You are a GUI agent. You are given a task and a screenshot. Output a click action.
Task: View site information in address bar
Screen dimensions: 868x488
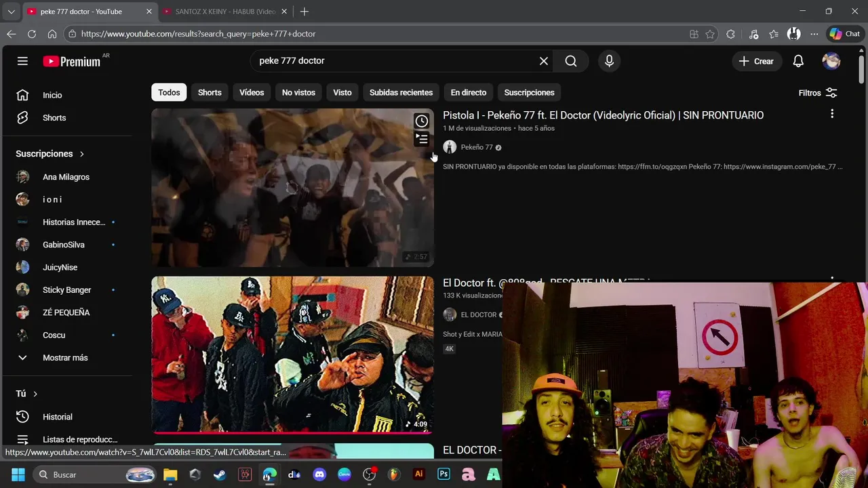click(72, 34)
